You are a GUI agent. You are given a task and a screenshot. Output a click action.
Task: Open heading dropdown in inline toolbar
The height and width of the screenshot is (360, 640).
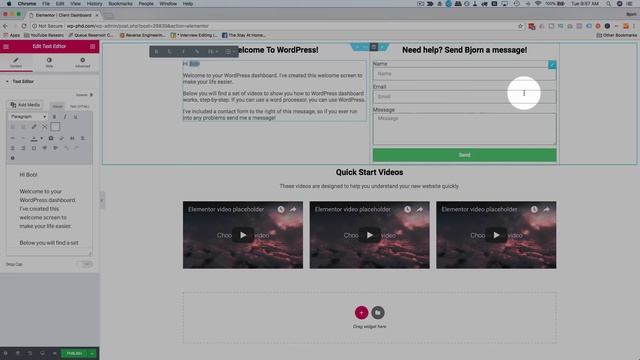212,51
